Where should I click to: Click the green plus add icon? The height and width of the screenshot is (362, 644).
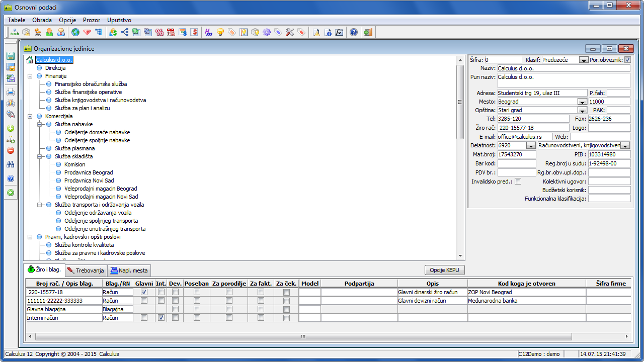tap(11, 129)
